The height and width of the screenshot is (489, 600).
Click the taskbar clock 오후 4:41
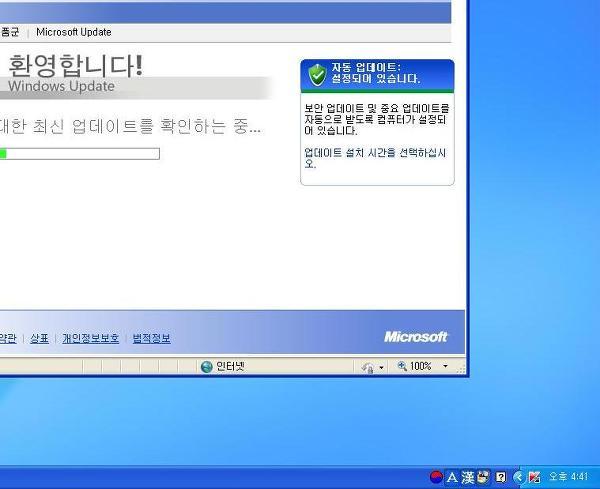tap(568, 477)
